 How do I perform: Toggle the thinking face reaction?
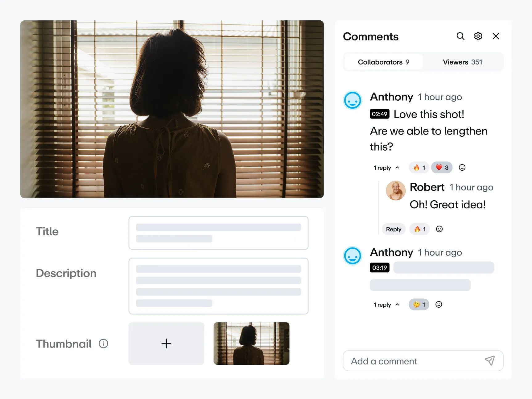click(x=419, y=305)
